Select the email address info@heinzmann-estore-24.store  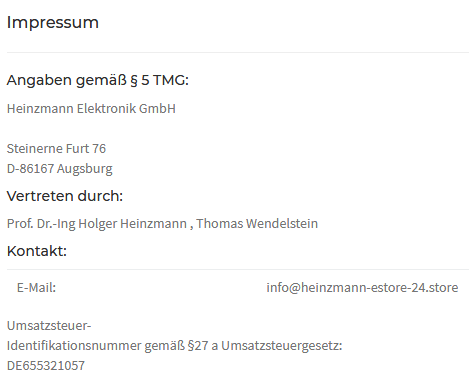[x=362, y=287]
